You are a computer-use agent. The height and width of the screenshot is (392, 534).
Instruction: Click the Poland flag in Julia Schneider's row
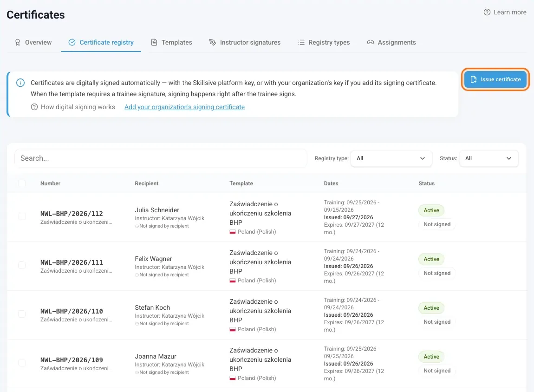pos(233,232)
